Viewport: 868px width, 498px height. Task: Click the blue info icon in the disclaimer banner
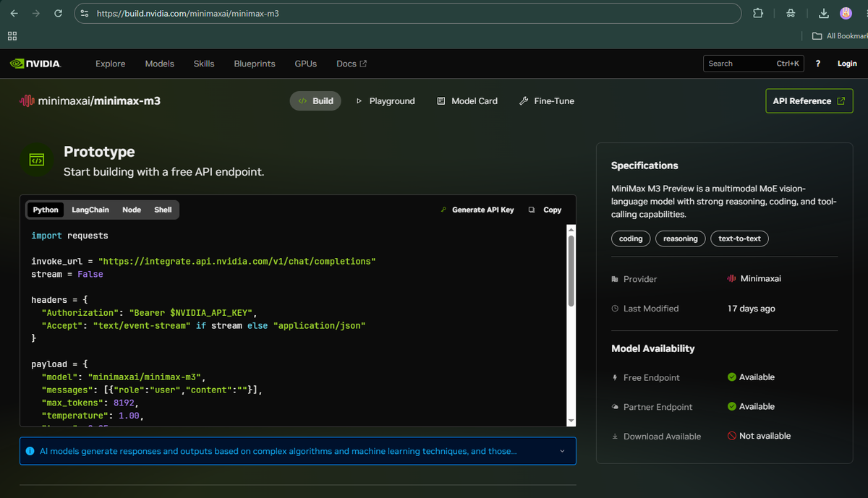click(x=30, y=451)
